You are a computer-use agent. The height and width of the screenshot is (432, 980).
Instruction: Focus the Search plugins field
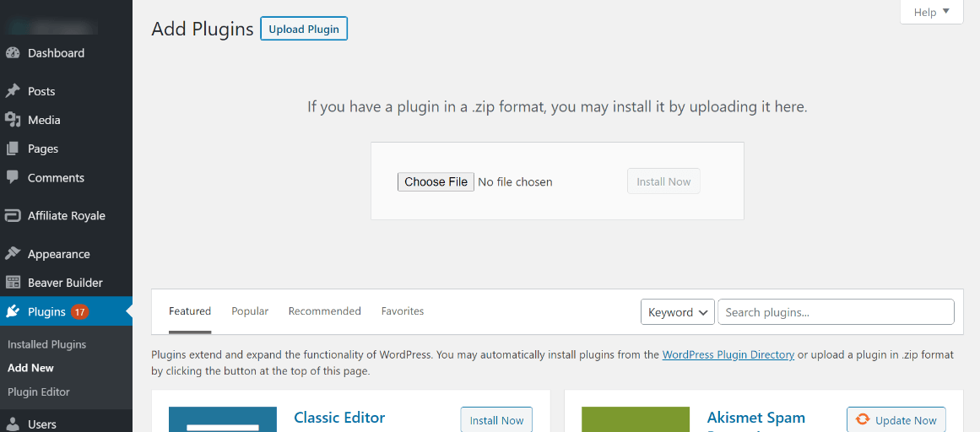(x=836, y=312)
